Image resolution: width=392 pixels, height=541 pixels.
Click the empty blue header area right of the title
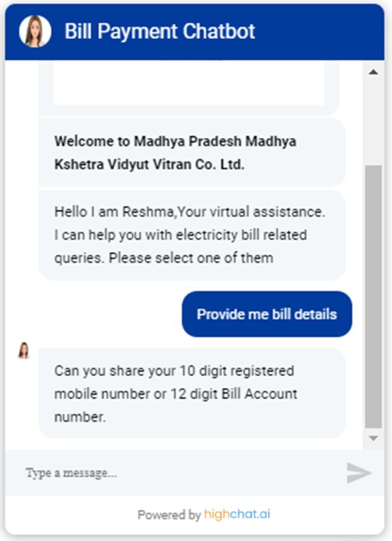(x=319, y=31)
